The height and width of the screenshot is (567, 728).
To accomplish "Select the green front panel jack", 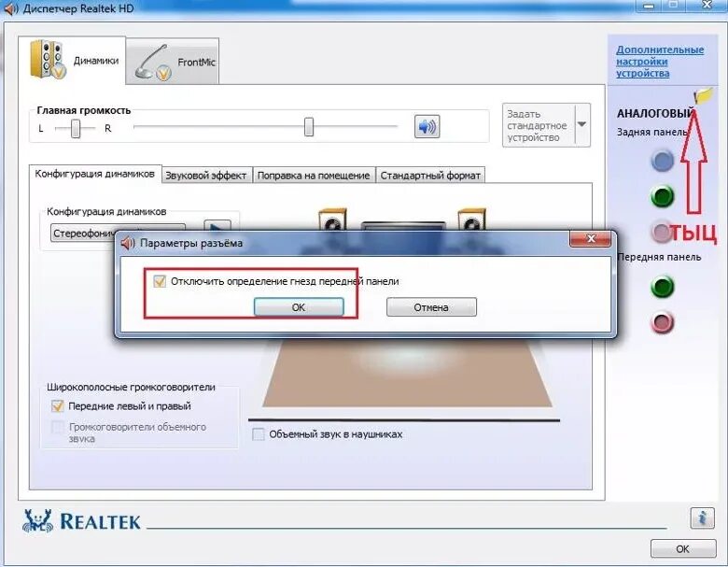I will coord(662,286).
